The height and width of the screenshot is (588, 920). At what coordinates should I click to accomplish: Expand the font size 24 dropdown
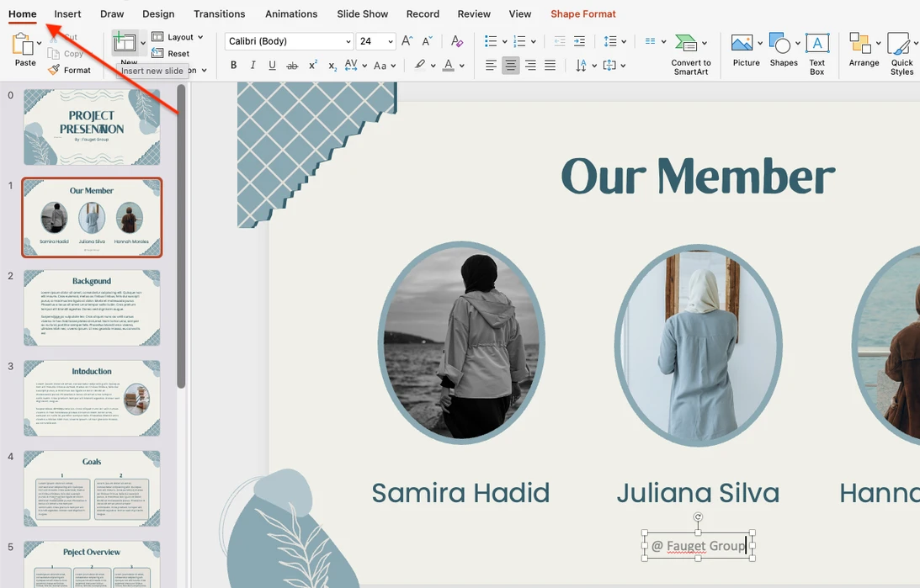[x=390, y=41]
